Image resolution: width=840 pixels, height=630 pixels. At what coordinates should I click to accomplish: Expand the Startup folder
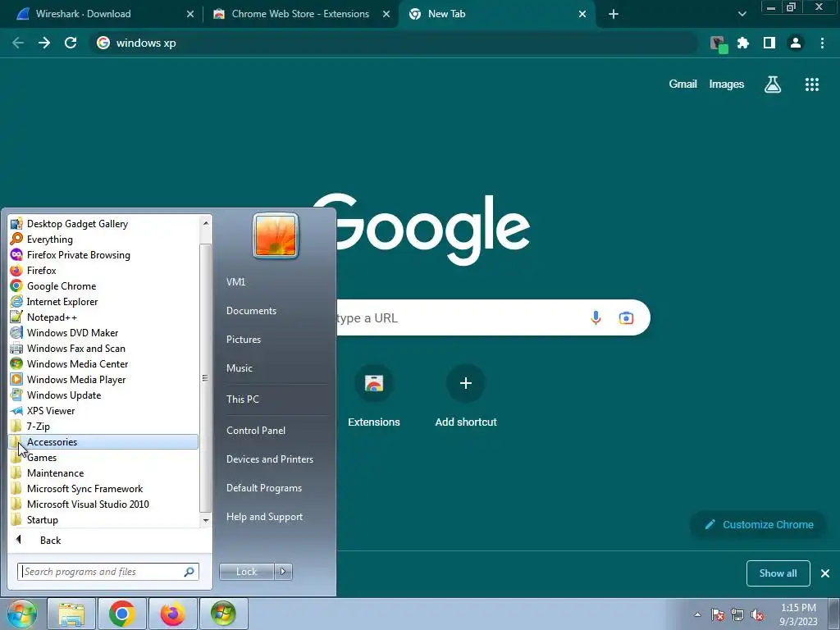[103, 519]
